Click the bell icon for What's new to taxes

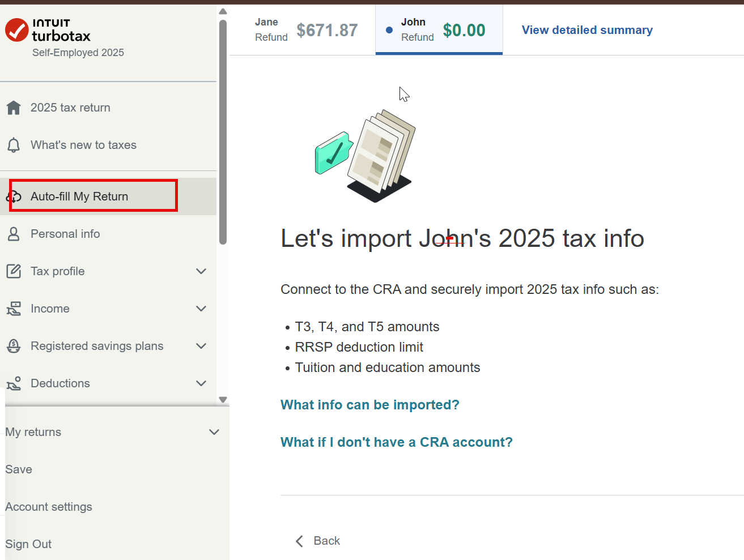(14, 145)
